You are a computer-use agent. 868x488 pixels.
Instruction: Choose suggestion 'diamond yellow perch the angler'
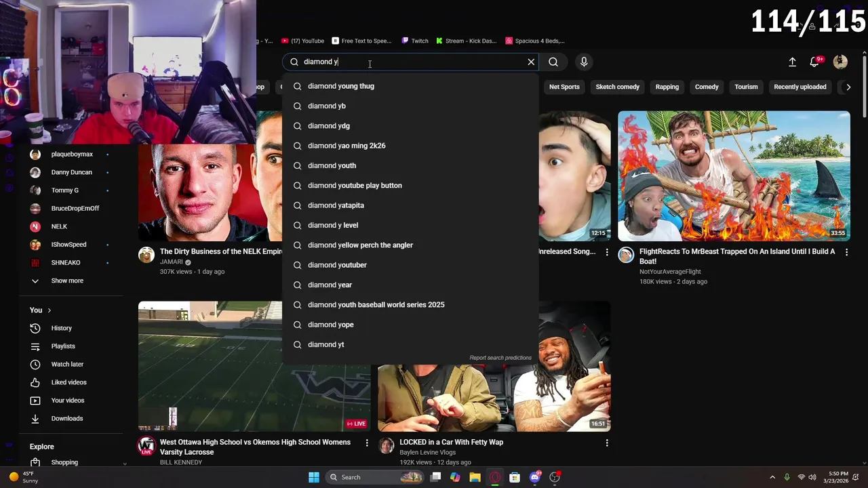(410, 245)
